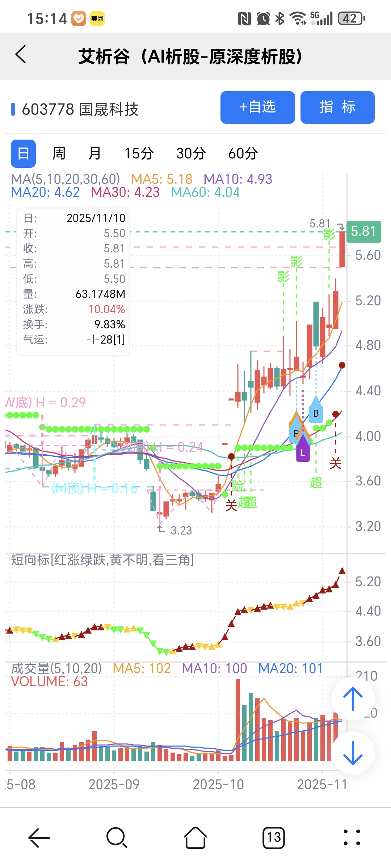This screenshot has width=391, height=868.
Task: Go home via bottom navigation bar
Action: (x=195, y=838)
